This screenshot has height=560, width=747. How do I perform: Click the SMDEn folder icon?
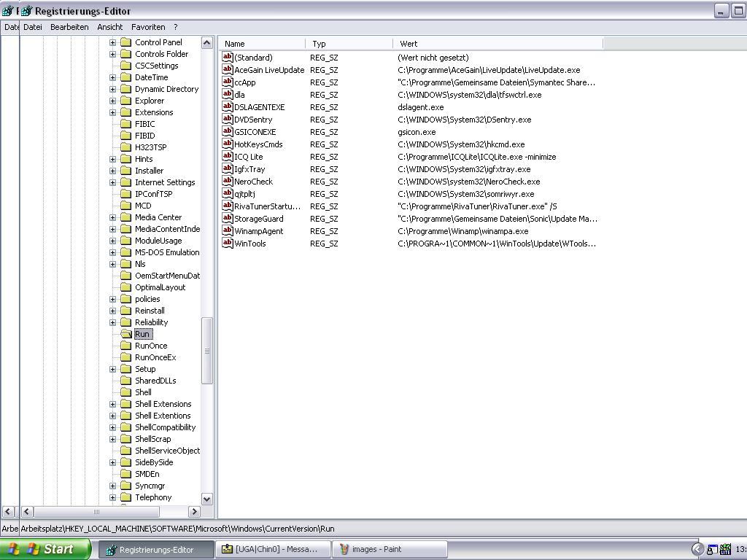point(125,474)
